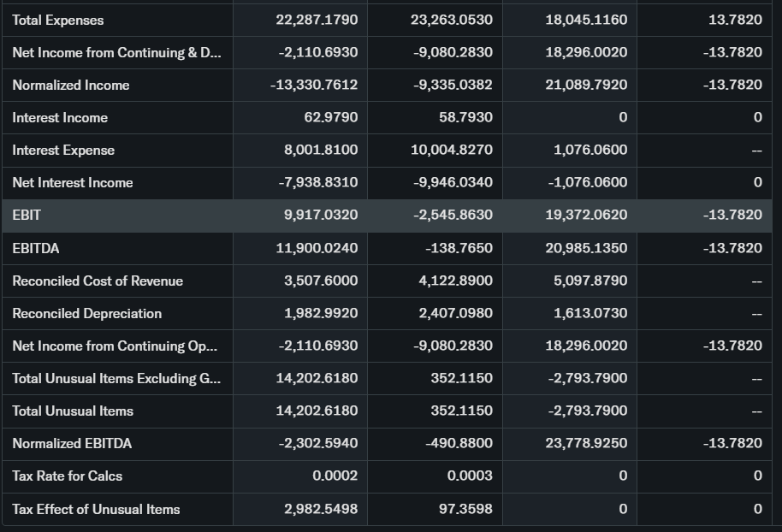Click the Total Expenses row label
Screen dimensions: 782x532
58,21
